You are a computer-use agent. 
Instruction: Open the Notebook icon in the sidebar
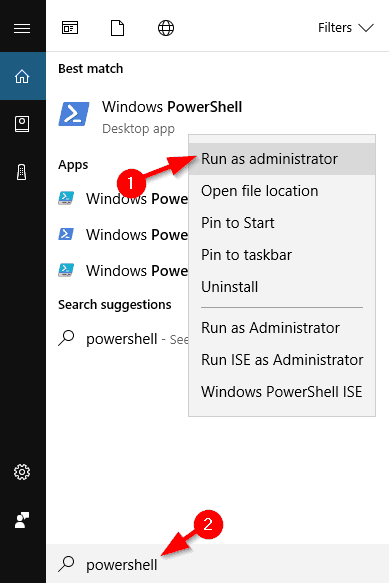[x=22, y=124]
